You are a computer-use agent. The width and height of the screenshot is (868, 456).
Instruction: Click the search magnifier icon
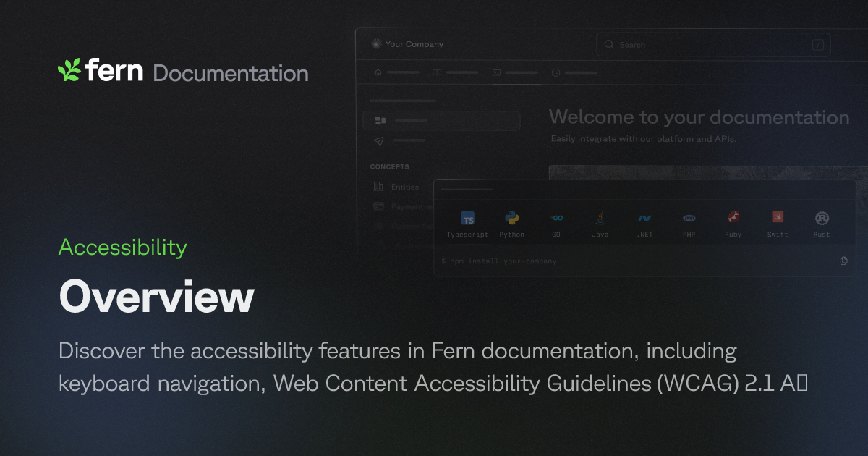click(609, 45)
